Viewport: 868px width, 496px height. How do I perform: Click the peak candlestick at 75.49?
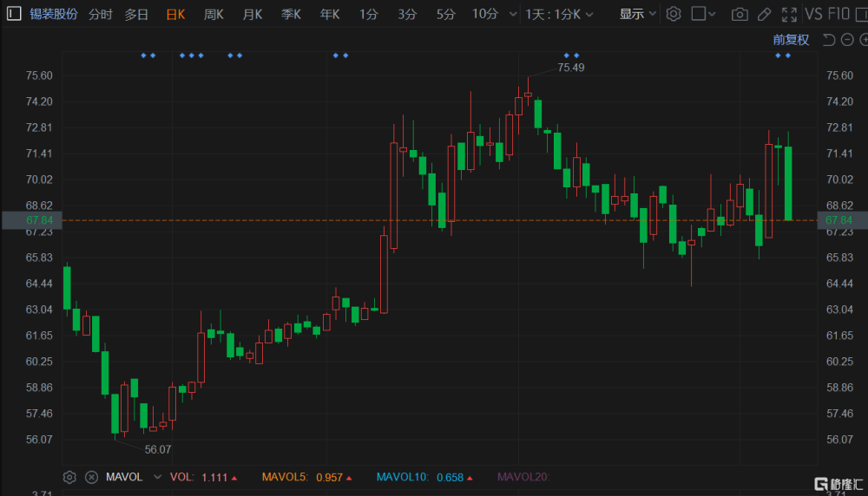pyautogui.click(x=528, y=91)
